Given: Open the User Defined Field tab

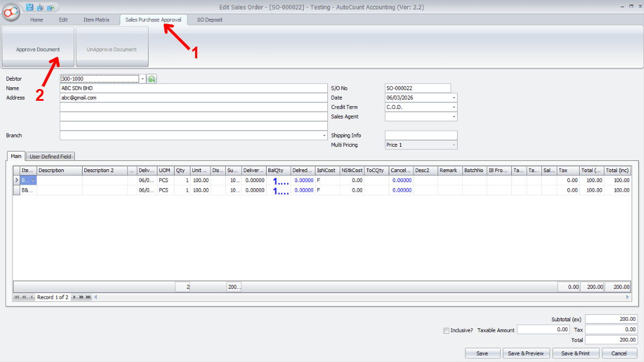Looking at the screenshot, I should click(50, 156).
